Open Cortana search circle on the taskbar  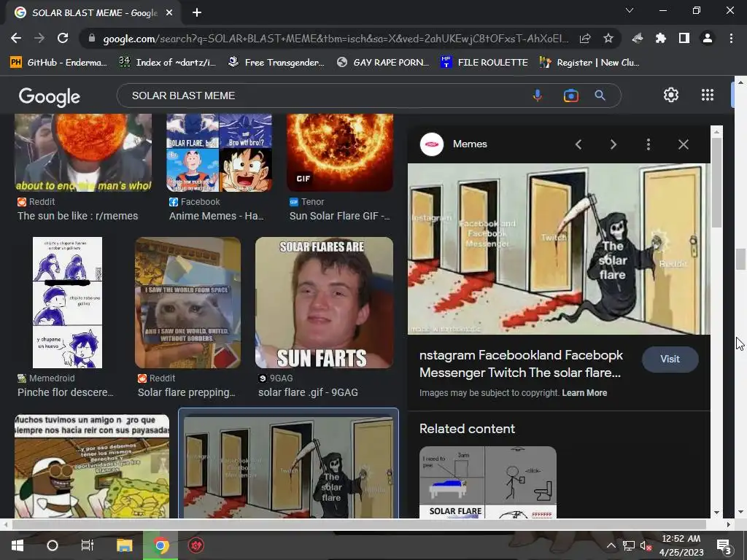(53, 545)
